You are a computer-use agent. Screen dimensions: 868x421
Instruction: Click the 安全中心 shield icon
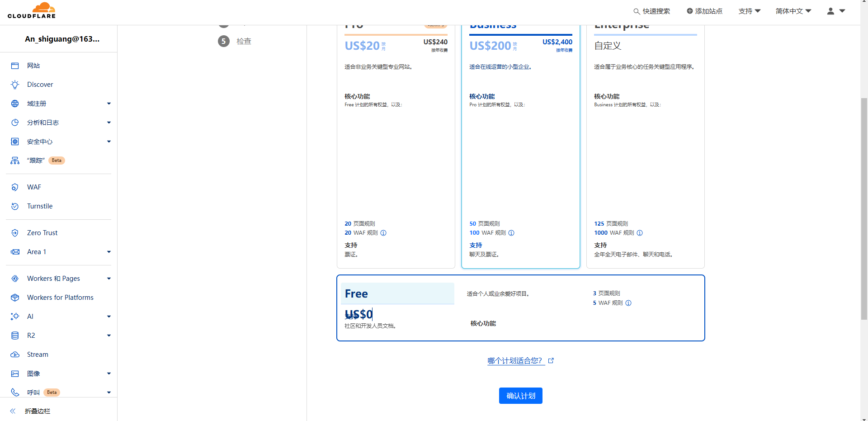(15, 142)
